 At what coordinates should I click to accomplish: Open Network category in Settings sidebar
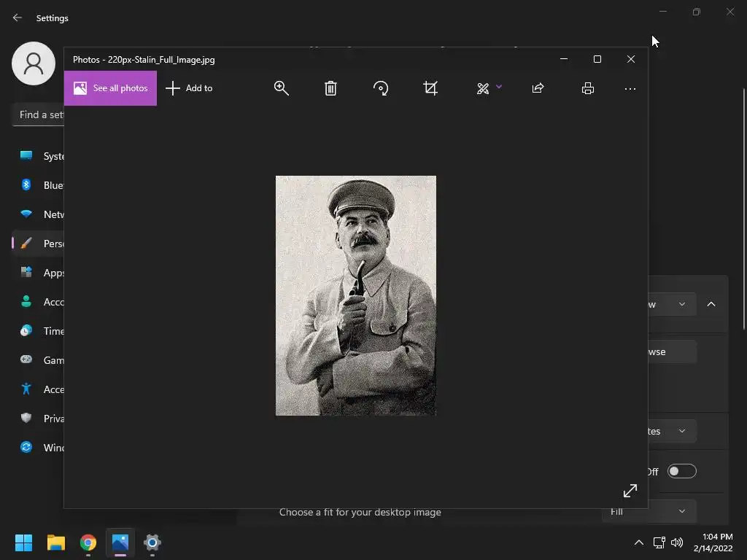pos(38,214)
